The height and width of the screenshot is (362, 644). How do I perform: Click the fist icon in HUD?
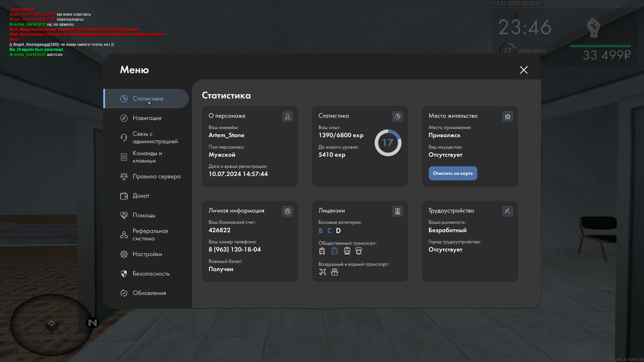[x=594, y=28]
